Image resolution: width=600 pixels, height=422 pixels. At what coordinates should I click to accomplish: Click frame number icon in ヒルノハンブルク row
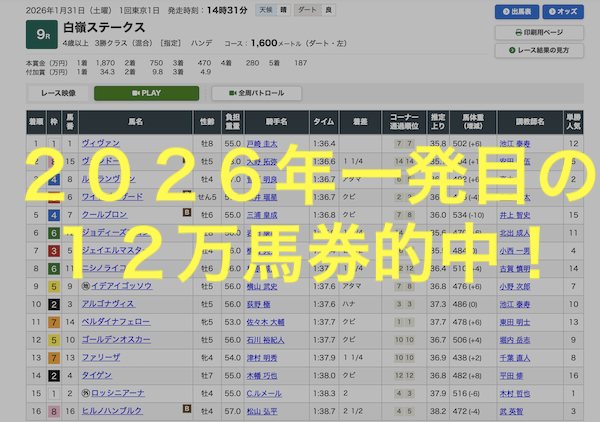point(54,411)
